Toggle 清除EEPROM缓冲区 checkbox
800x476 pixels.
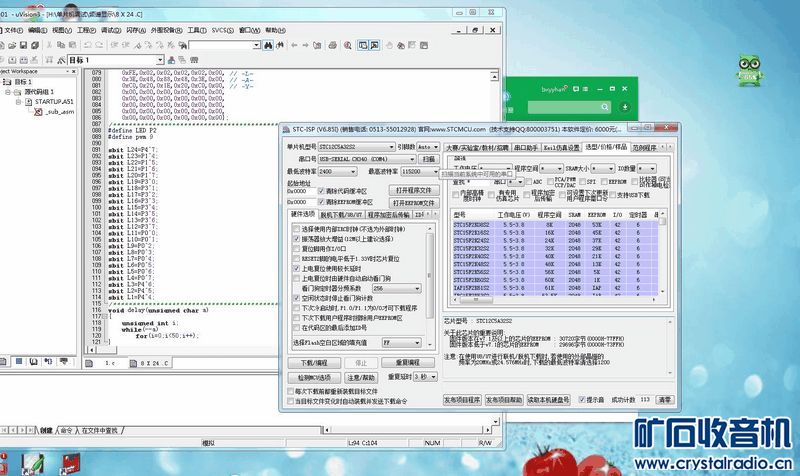click(x=321, y=202)
